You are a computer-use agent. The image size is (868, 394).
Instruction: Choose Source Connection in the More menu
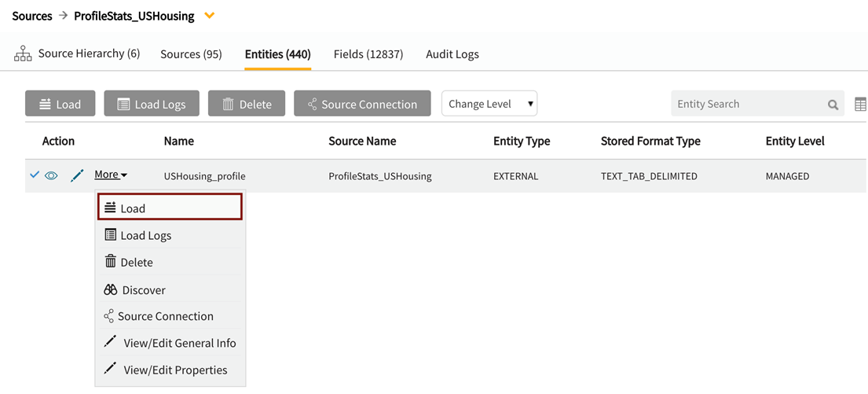(170, 316)
